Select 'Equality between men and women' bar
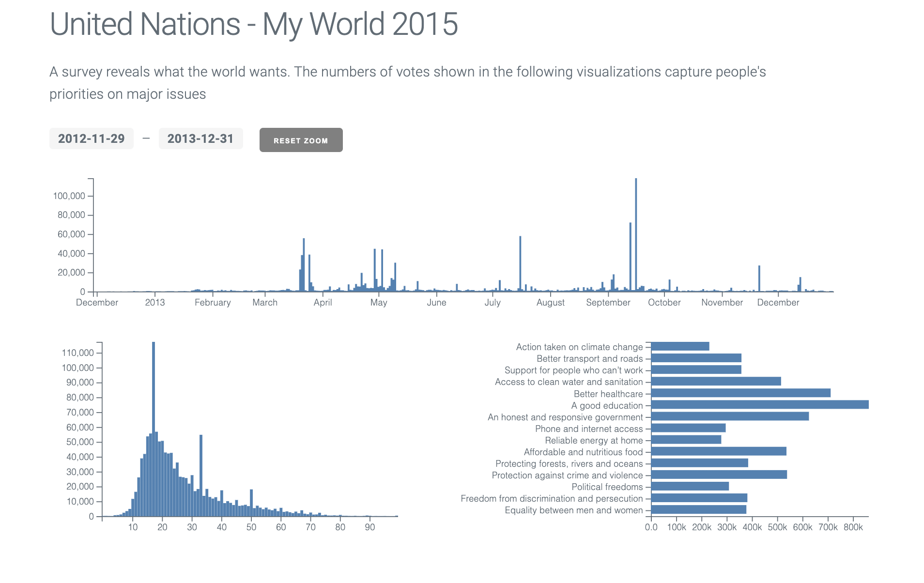 [x=699, y=509]
